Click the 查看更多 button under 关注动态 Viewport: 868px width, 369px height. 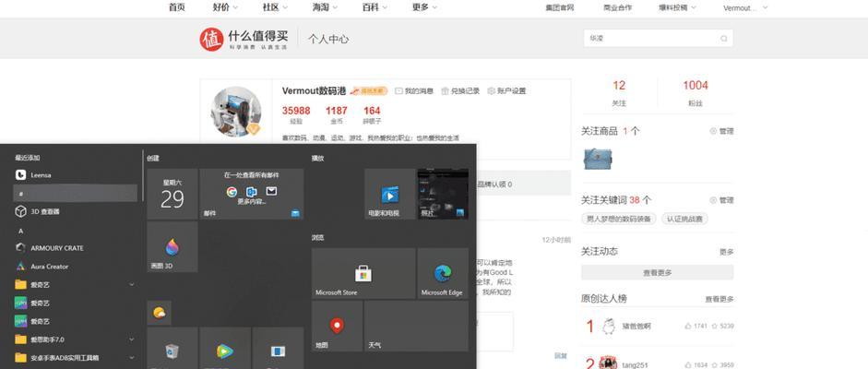coord(657,272)
